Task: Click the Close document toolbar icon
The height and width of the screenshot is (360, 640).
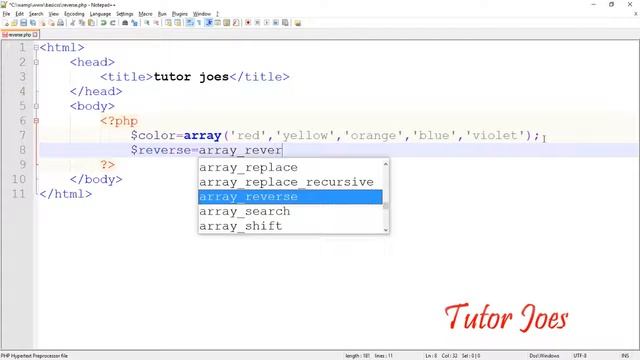Action: click(42, 23)
